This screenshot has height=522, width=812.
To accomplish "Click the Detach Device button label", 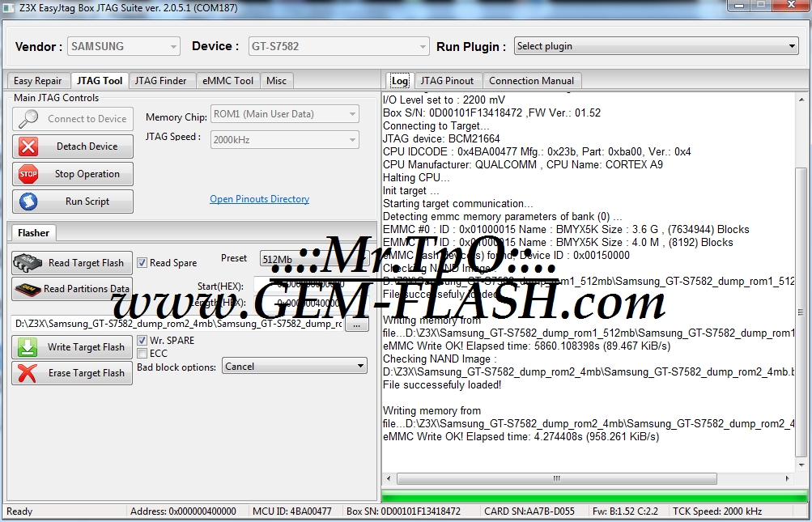I will coord(87,146).
